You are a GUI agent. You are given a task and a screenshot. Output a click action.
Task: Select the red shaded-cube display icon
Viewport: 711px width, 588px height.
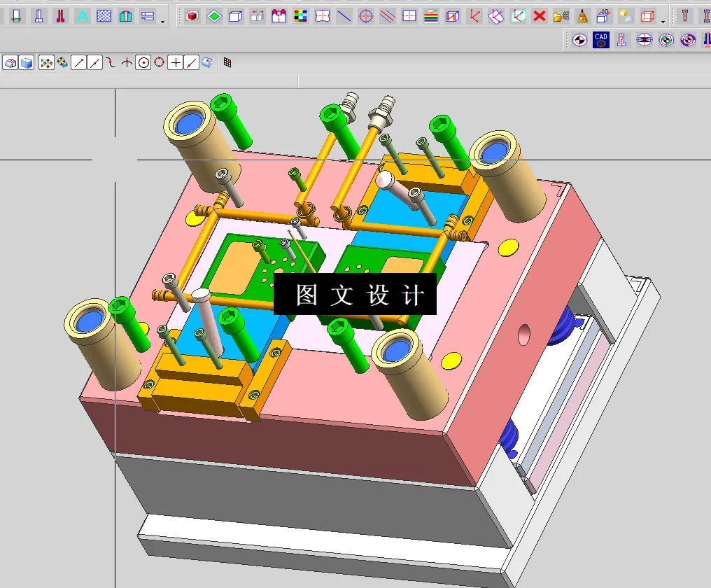coord(192,15)
